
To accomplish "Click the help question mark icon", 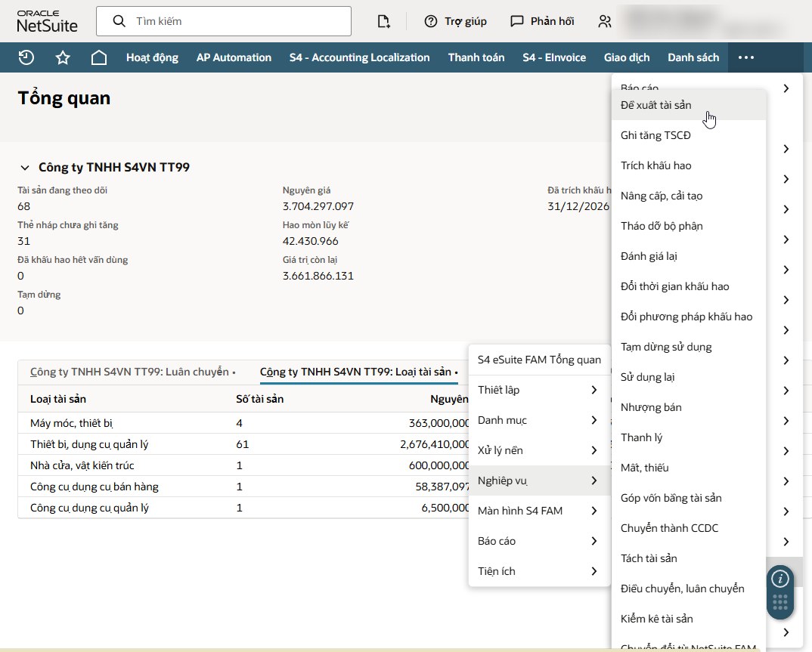I will [x=430, y=21].
